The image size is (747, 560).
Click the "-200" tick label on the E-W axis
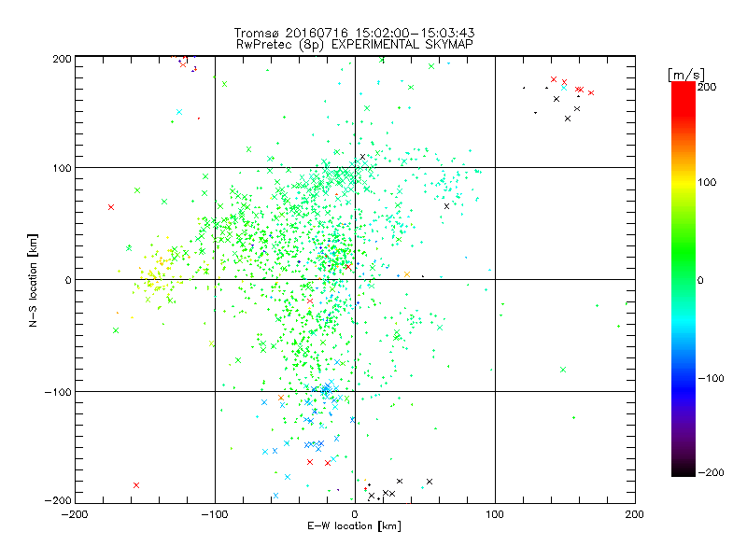(75, 514)
